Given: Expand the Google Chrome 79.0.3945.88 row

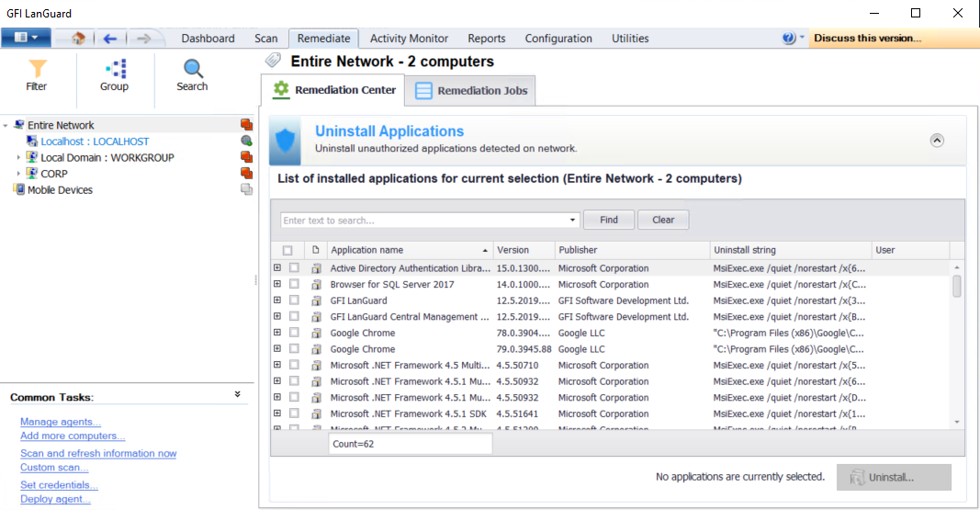Looking at the screenshot, I should coord(276,349).
